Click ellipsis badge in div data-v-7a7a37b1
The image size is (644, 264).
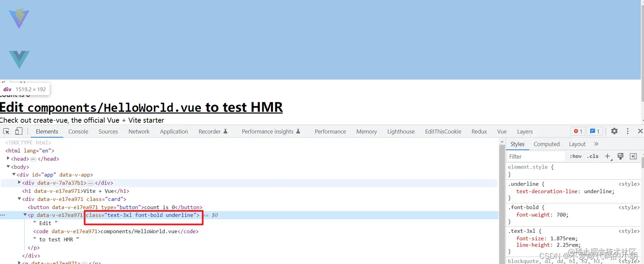point(90,183)
